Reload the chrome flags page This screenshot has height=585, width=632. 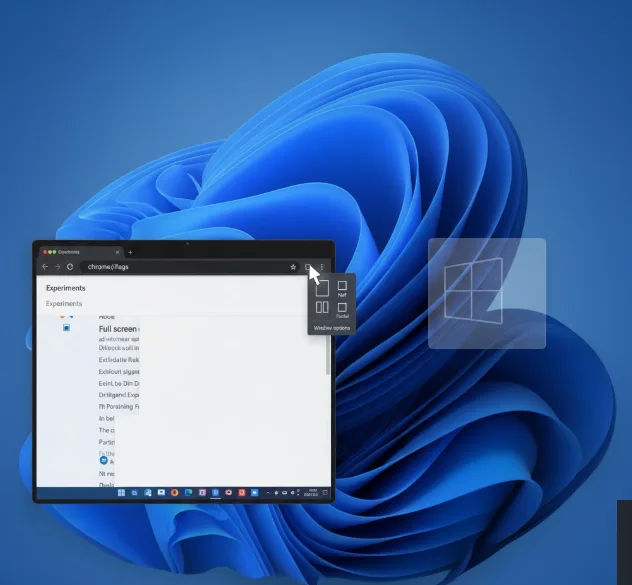coord(70,267)
